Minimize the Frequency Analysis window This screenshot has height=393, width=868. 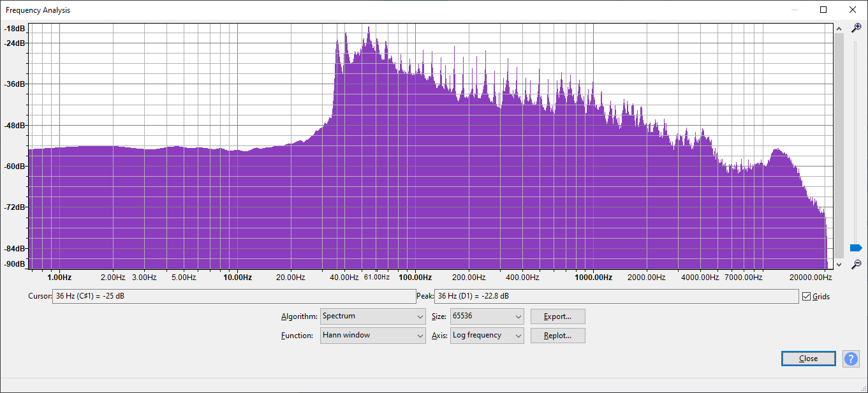coord(794,10)
